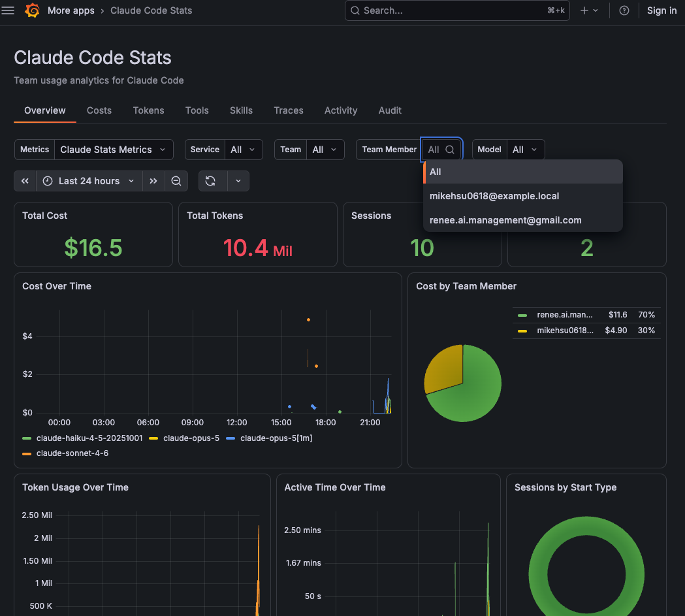Click the Cost Over Time panel title
The width and height of the screenshot is (685, 616).
[57, 286]
